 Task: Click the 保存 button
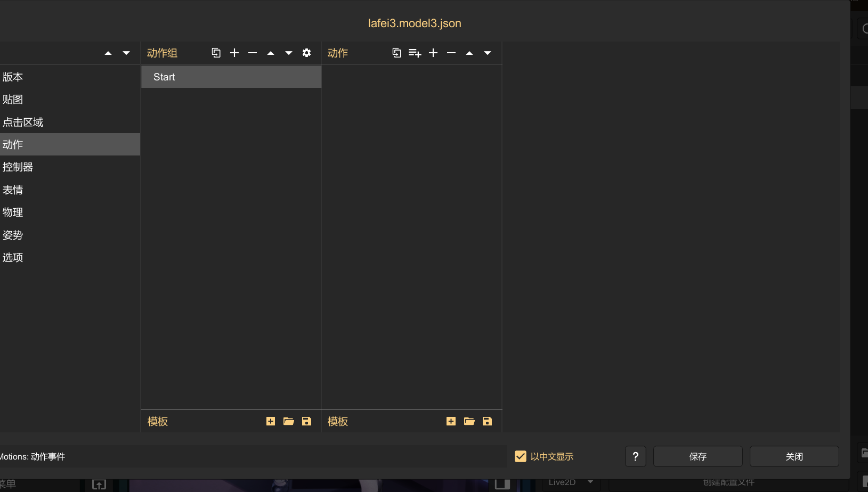pos(697,456)
